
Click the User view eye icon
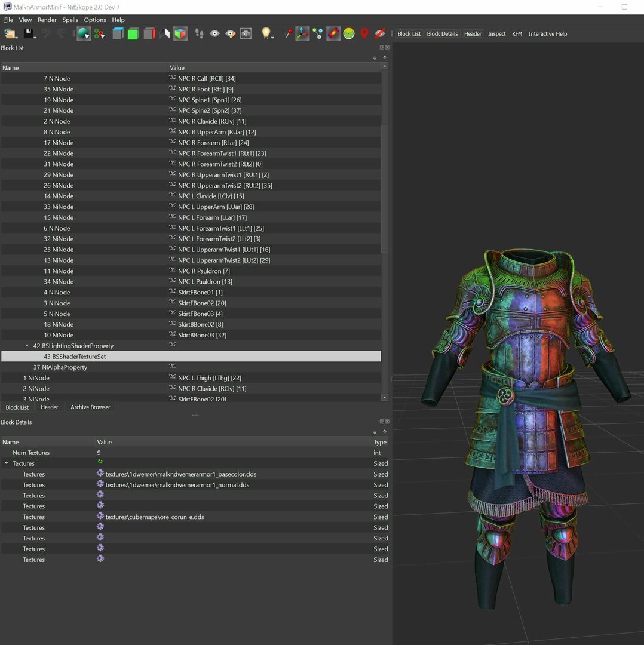pyautogui.click(x=215, y=33)
